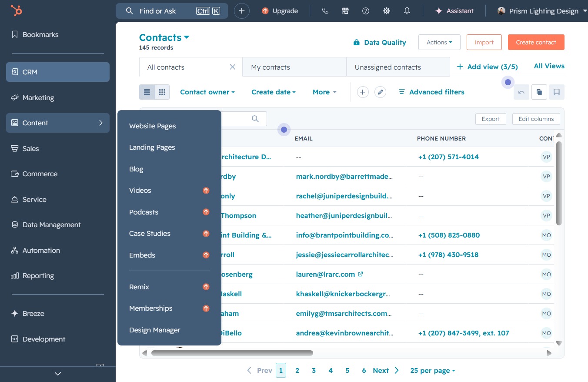Click the Edit columns button
The height and width of the screenshot is (382, 588).
click(x=536, y=119)
